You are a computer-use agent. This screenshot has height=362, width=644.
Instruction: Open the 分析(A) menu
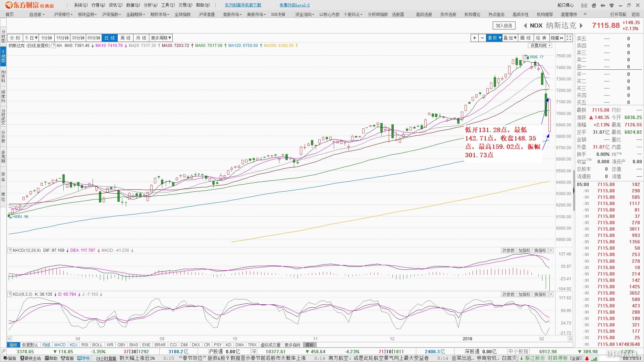coord(150,5)
